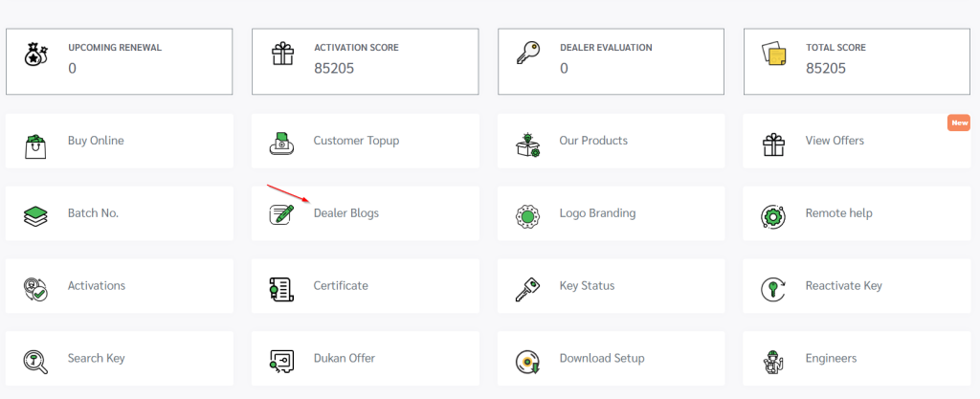980x399 pixels.
Task: Click the Download Setup disc icon
Action: click(527, 360)
